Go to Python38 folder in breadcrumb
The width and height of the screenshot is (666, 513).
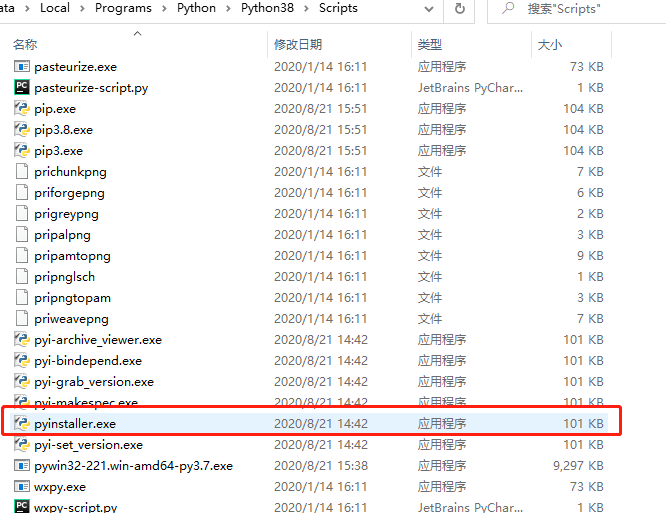point(267,8)
